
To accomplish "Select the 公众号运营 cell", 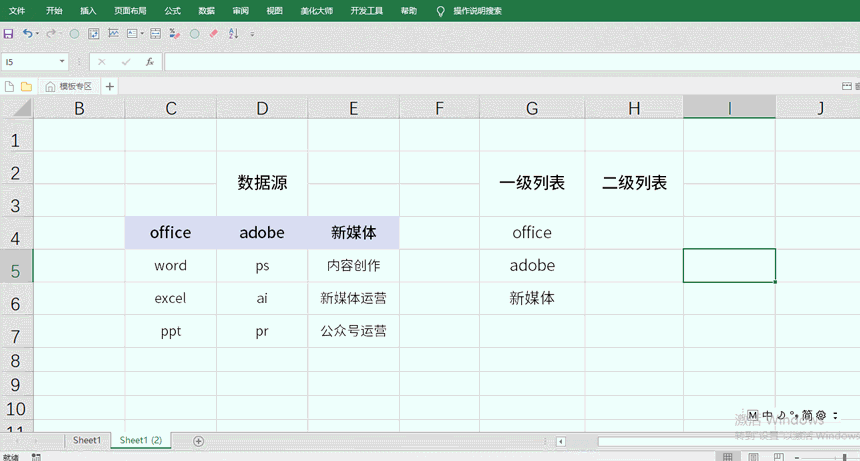I will tap(354, 331).
